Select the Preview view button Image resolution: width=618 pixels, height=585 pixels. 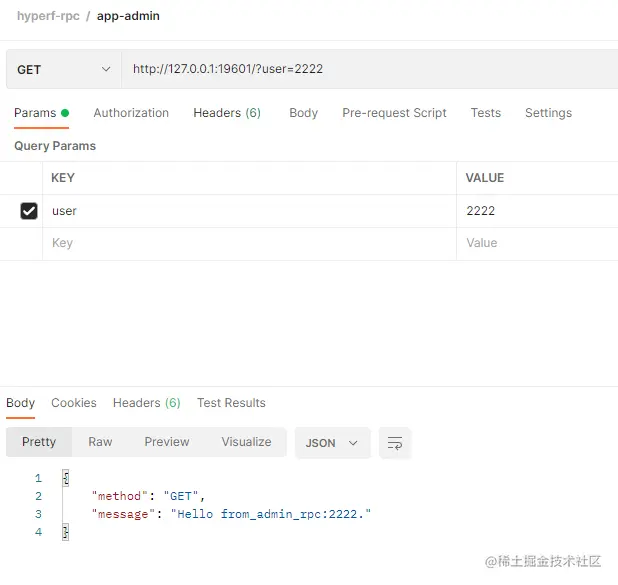[167, 442]
